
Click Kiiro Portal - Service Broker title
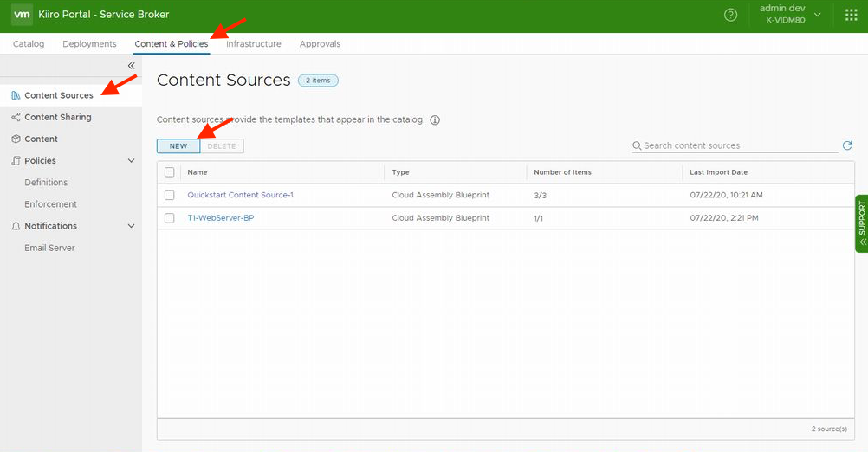(x=103, y=15)
